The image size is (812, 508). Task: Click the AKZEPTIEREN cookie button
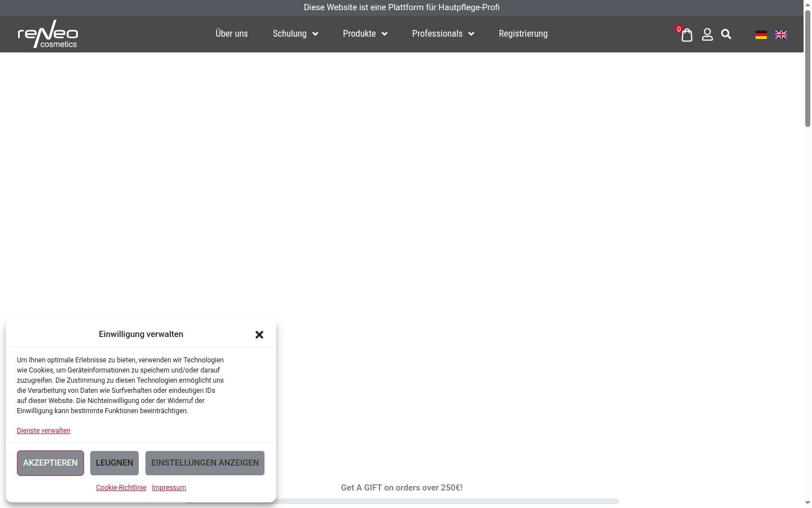click(x=50, y=463)
